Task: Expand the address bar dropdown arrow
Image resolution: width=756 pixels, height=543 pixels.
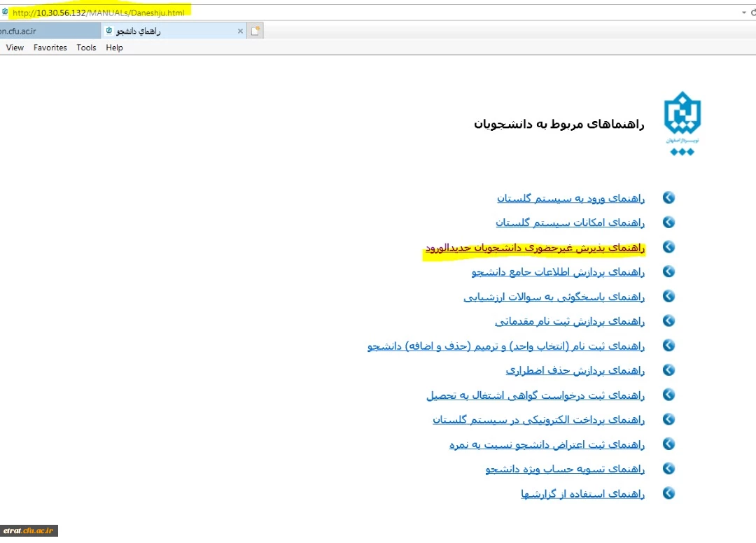Action: point(743,13)
